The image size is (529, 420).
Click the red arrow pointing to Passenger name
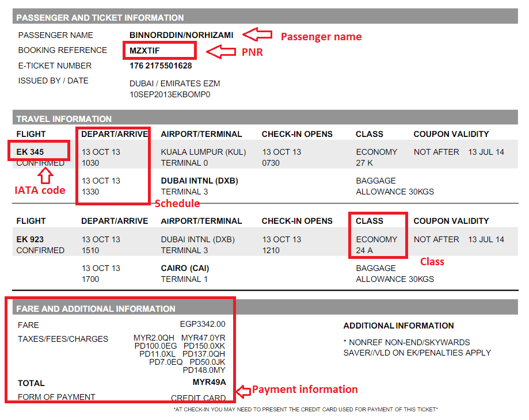pyautogui.click(x=257, y=35)
